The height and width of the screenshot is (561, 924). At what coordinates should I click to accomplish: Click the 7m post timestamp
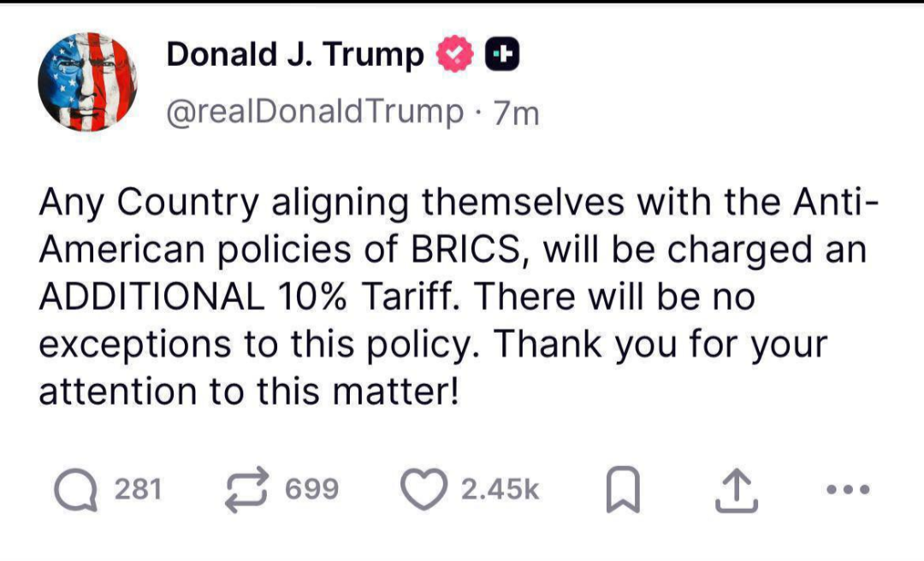click(x=516, y=113)
